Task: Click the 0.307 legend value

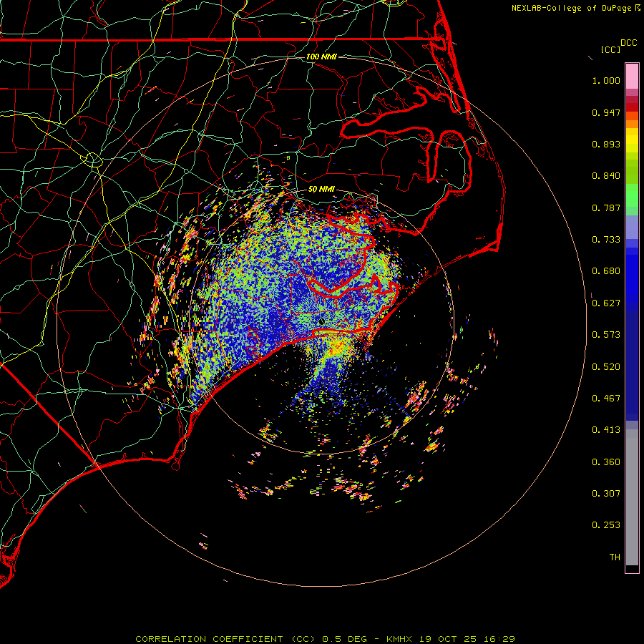Action: click(x=606, y=494)
